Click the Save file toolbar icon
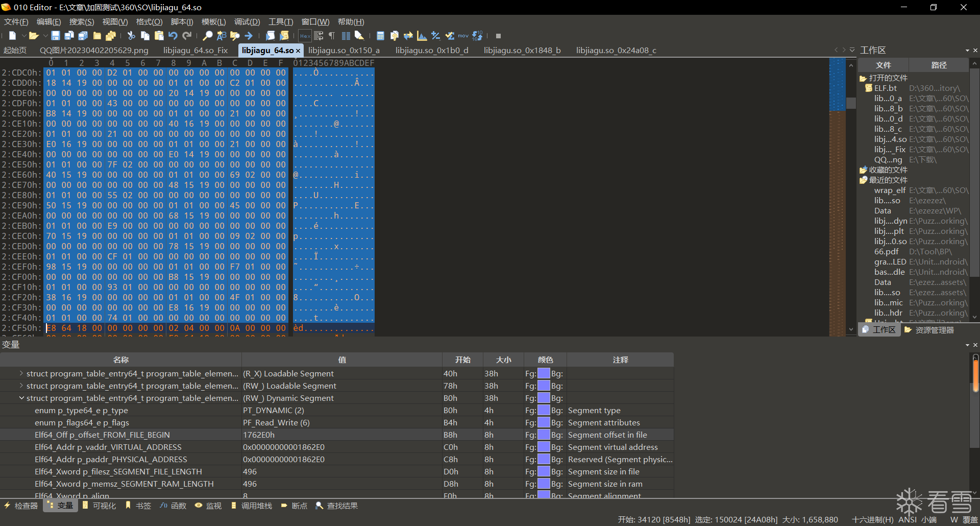The image size is (980, 526). tap(56, 36)
